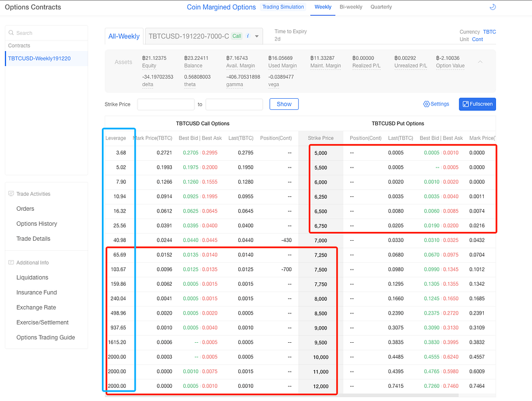
Task: Click the search magnifier icon
Action: pyautogui.click(x=11, y=33)
